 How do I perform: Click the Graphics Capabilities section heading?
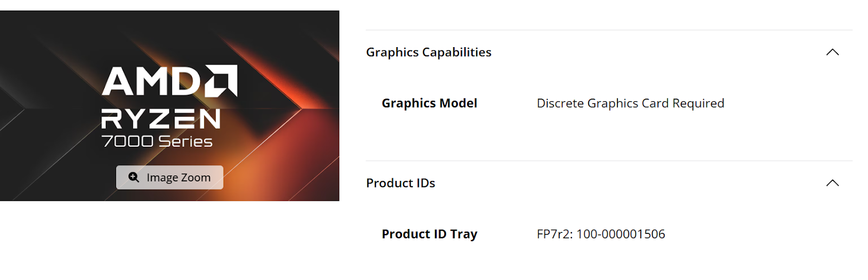429,52
